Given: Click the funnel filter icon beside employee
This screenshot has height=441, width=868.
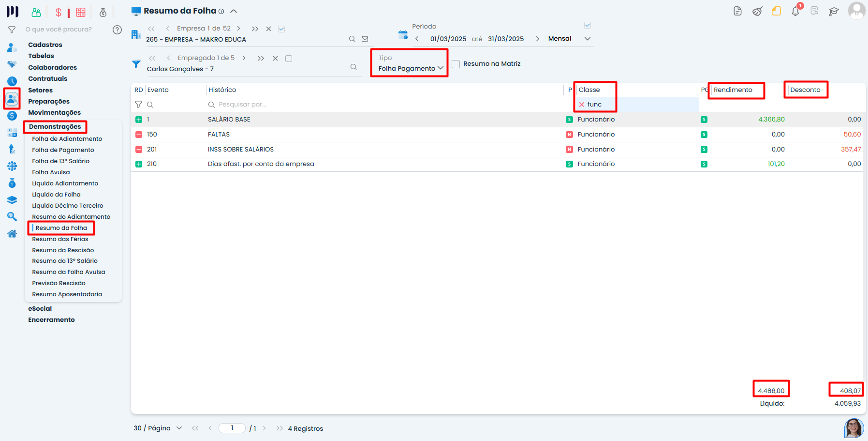Looking at the screenshot, I should pyautogui.click(x=136, y=64).
